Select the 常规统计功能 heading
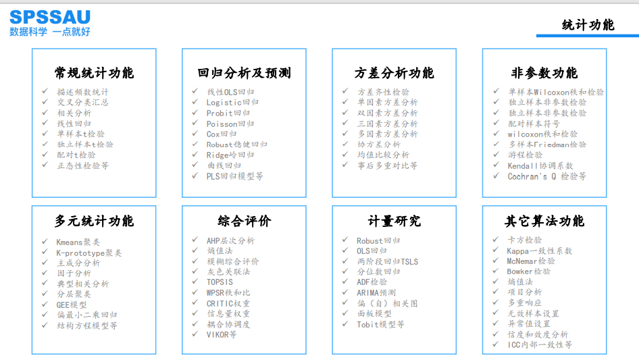This screenshot has height=364, width=639. point(94,73)
